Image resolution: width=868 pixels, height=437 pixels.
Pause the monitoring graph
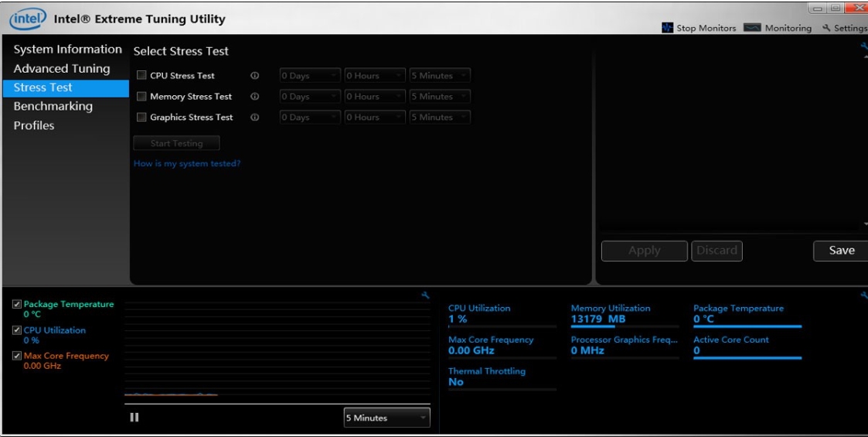tap(134, 418)
